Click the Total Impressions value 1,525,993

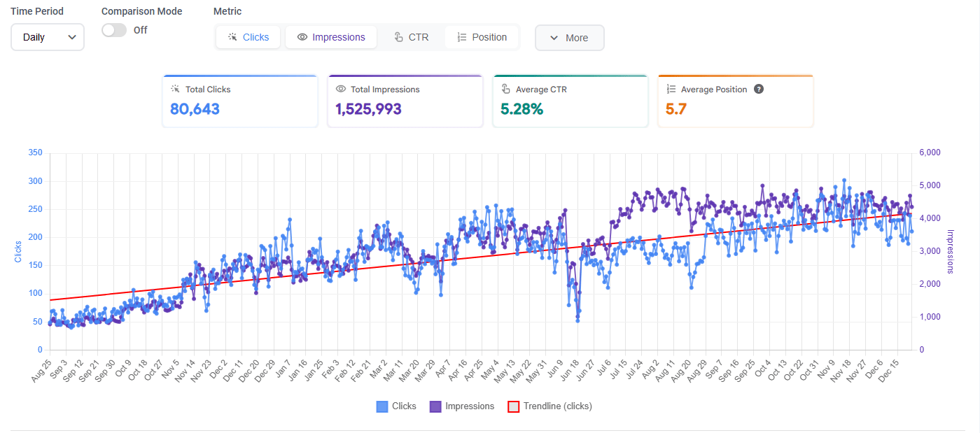368,109
